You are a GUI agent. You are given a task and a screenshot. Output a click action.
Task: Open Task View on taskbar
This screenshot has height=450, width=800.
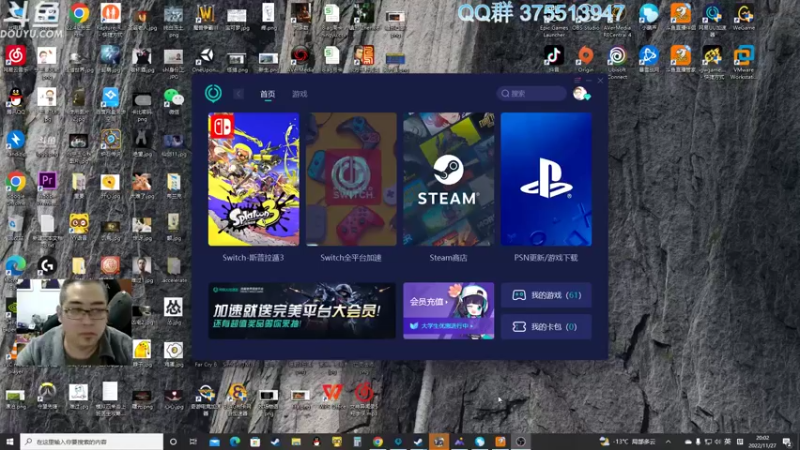193,441
